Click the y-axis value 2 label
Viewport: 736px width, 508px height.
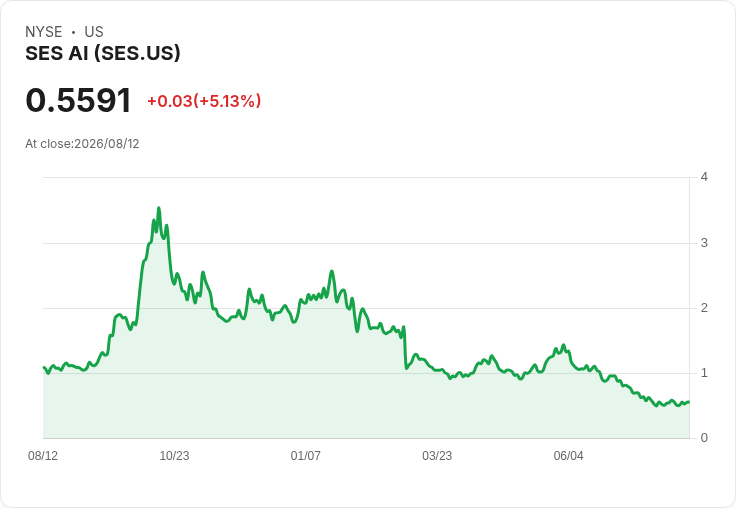tap(704, 308)
